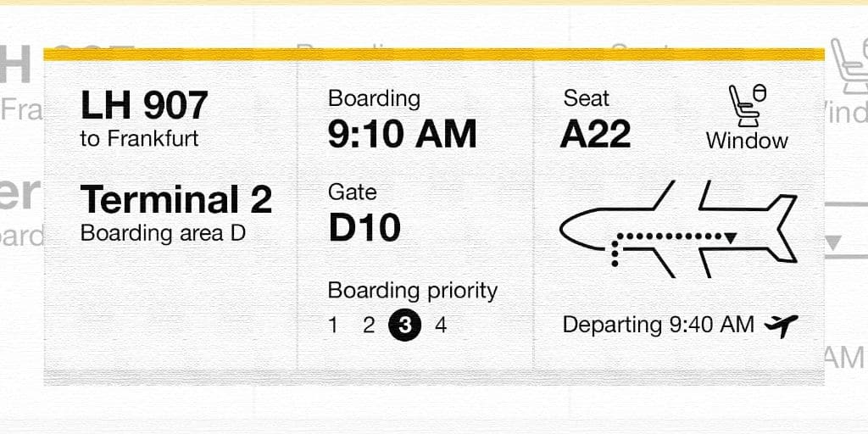
Task: Click the Boarding area D label
Action: point(163,233)
